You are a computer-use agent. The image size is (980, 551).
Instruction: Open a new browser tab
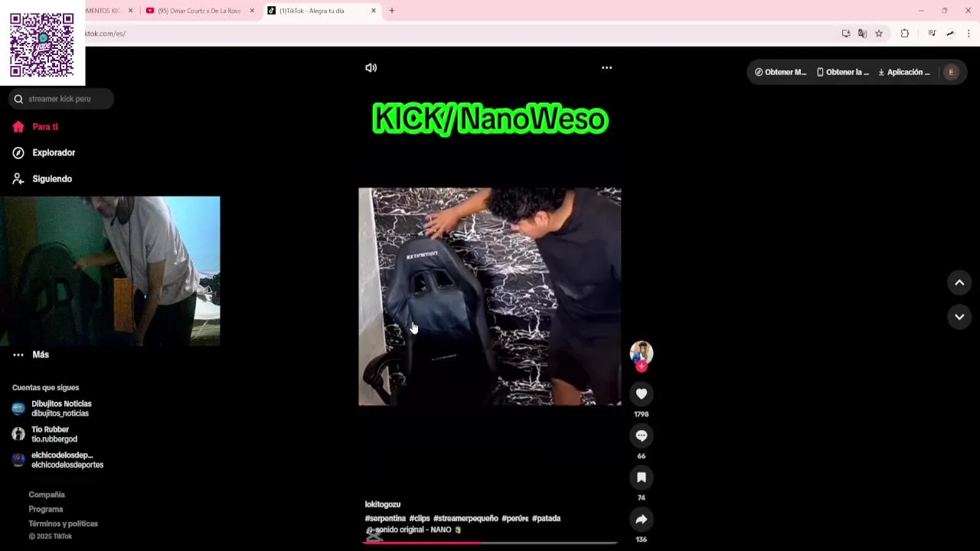point(392,11)
